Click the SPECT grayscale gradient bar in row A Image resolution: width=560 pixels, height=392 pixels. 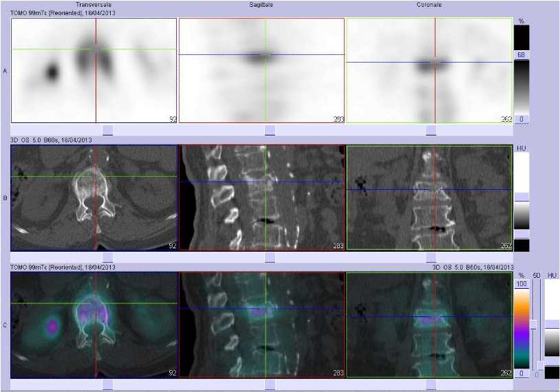pyautogui.click(x=521, y=87)
